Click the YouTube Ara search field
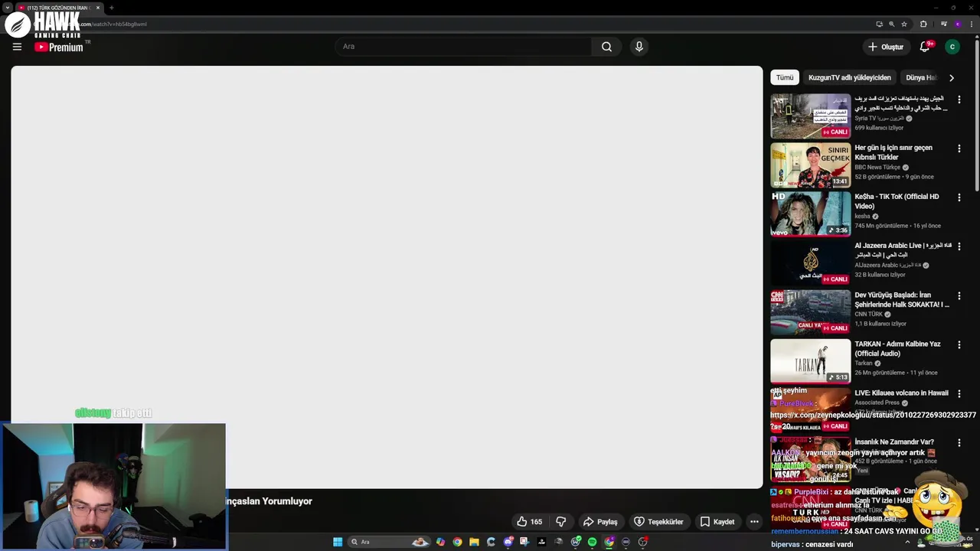The height and width of the screenshot is (551, 980). click(463, 47)
